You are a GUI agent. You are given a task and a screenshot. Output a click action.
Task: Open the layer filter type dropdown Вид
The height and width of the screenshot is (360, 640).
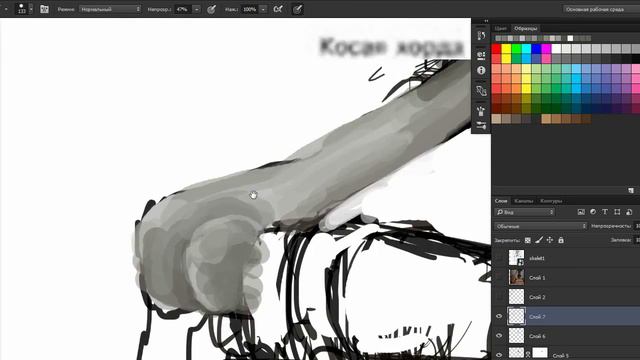[x=524, y=212]
